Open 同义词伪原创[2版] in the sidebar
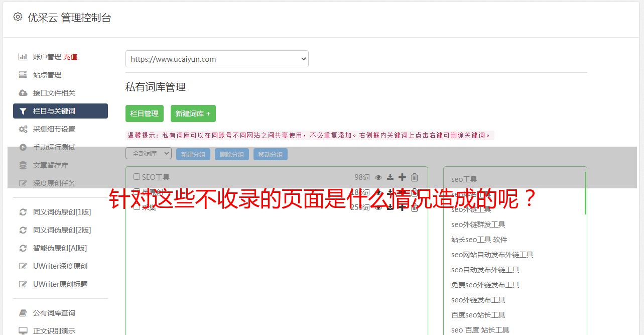The width and height of the screenshot is (644, 335). tap(62, 230)
